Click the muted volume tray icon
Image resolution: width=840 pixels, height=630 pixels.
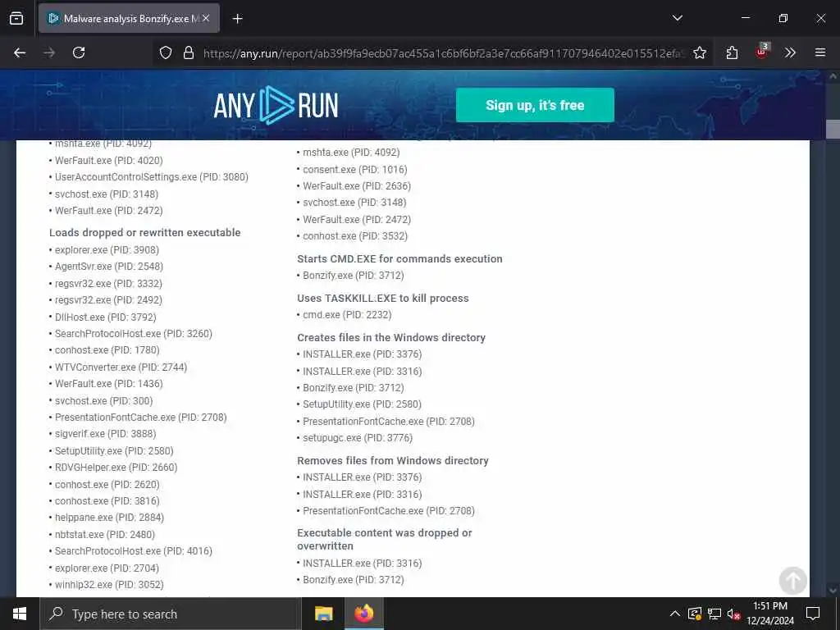[733, 614]
